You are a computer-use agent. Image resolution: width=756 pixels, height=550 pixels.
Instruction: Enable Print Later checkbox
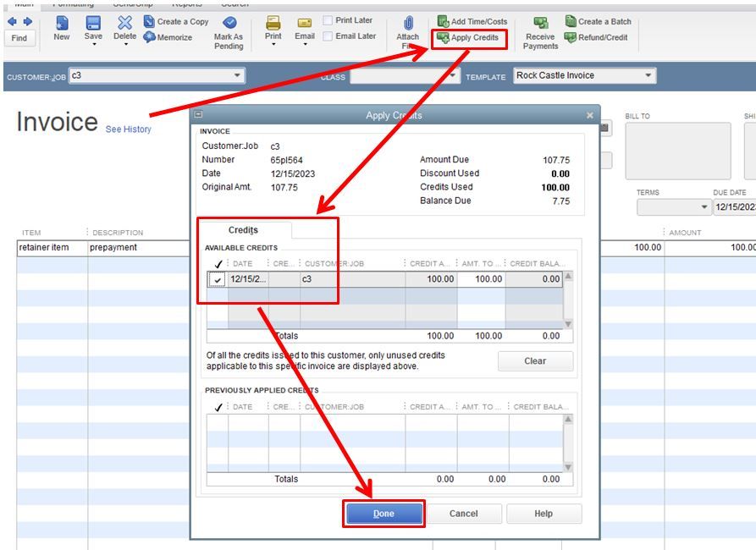[328, 20]
